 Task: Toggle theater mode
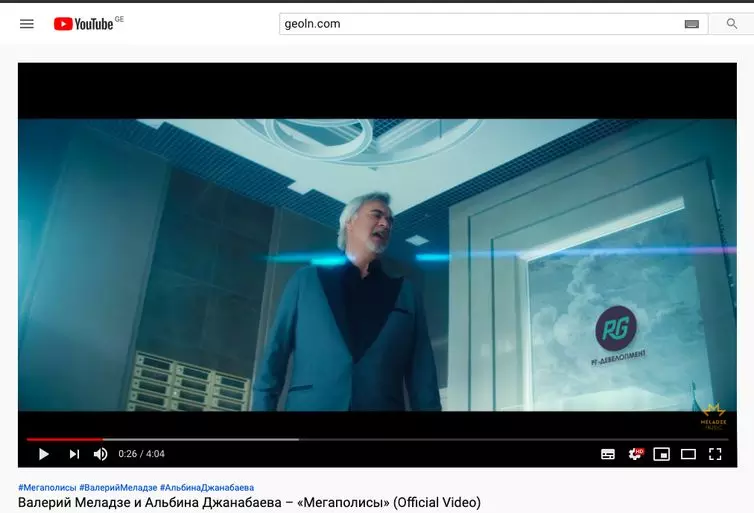(x=688, y=454)
